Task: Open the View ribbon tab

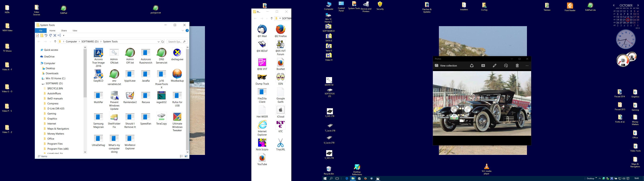Action: click(x=75, y=31)
